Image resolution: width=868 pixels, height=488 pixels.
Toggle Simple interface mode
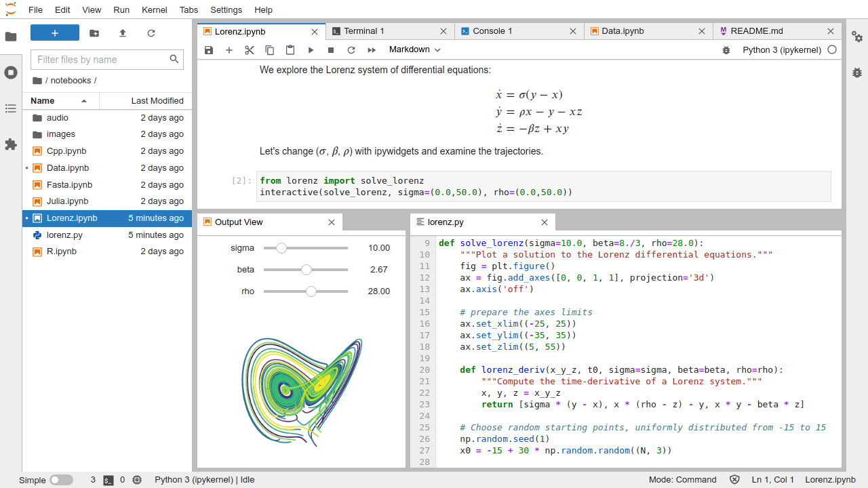61,479
